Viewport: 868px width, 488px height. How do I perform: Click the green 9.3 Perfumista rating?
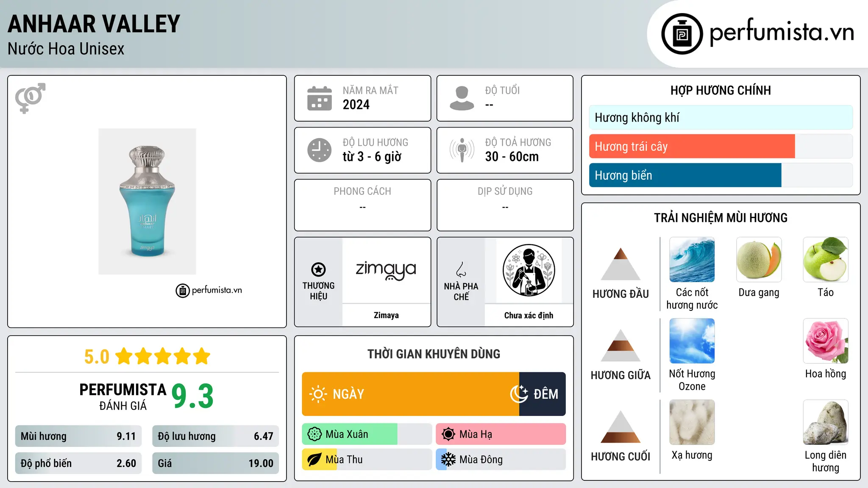(x=192, y=396)
